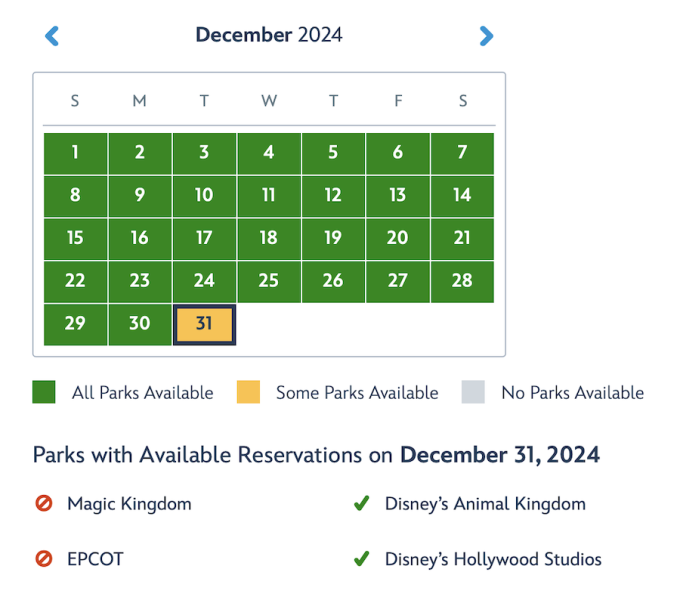The height and width of the screenshot is (600, 680).
Task: Choose December 29 in the last row
Action: (75, 325)
